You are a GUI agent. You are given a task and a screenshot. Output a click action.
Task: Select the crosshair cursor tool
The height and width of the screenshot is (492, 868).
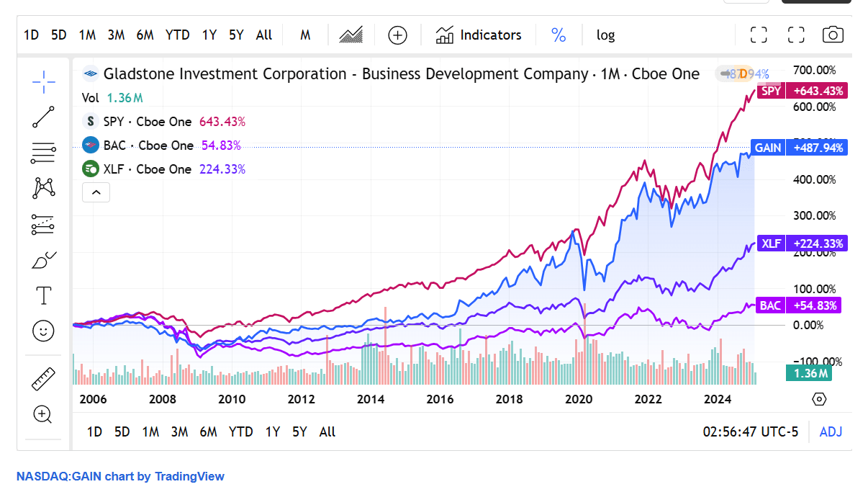[x=42, y=81]
